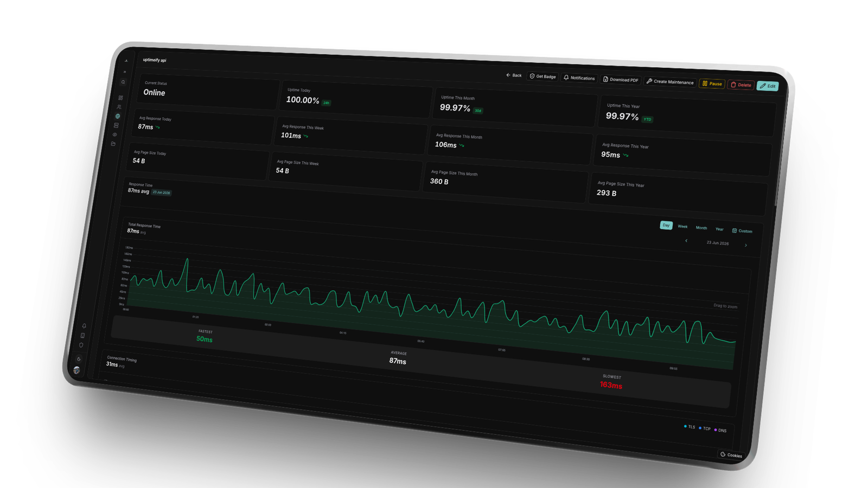This screenshot has width=868, height=488.
Task: Click the 100.00% Uptime Today value
Action: tap(303, 100)
